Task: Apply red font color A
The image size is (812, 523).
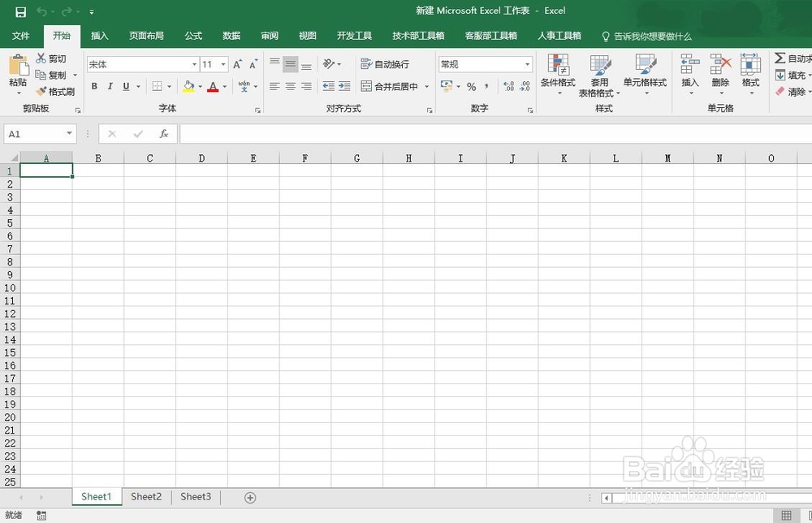Action: [x=213, y=86]
